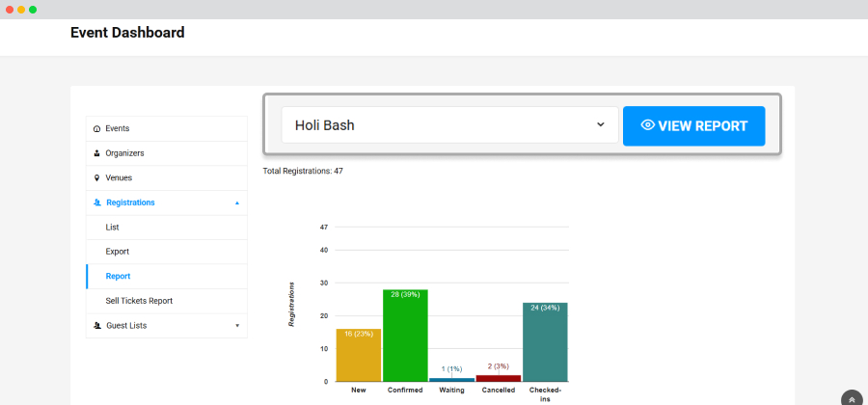Click the teal Checked-ins bar
The image size is (868, 405).
click(545, 342)
